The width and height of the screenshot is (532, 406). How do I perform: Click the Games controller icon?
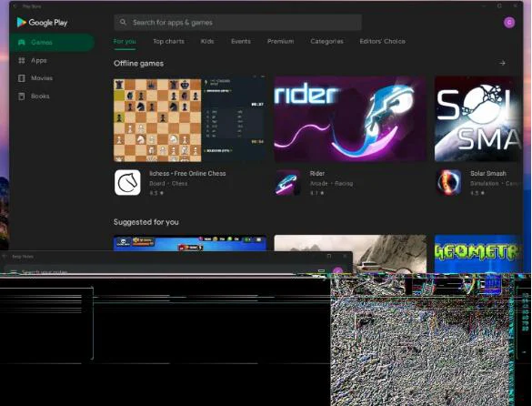tap(22, 43)
